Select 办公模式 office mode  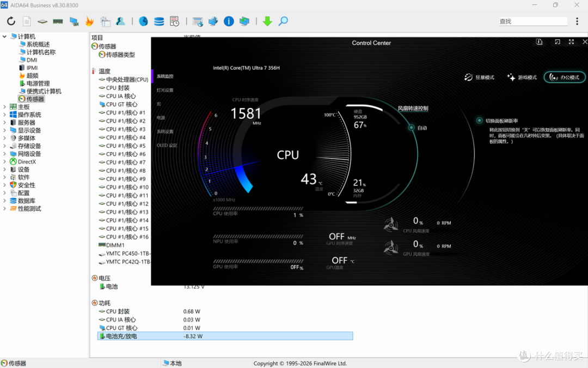pos(565,77)
